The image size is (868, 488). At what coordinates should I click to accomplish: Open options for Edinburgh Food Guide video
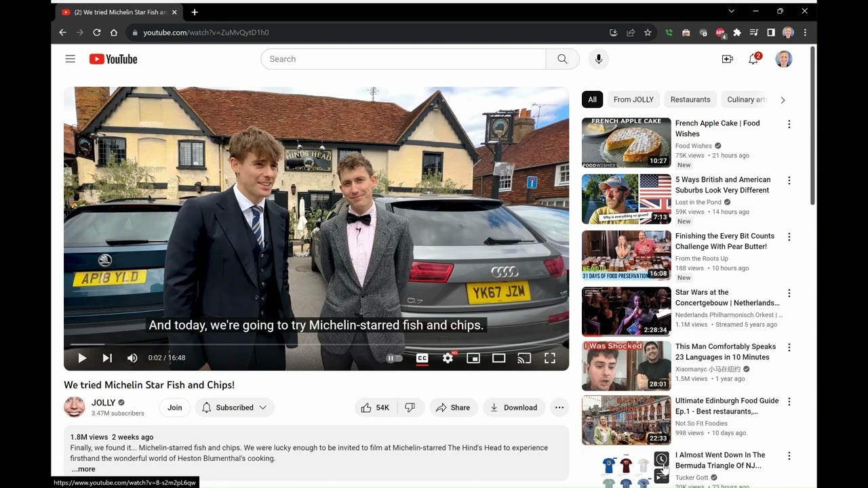(789, 401)
